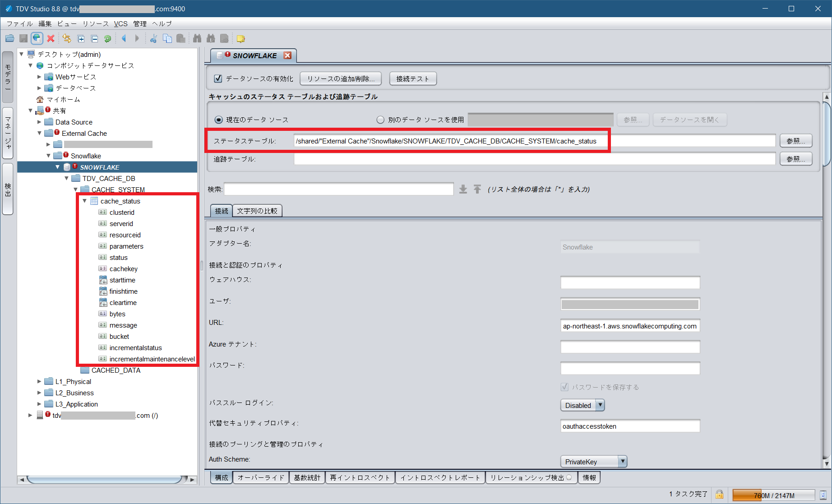The height and width of the screenshot is (504, 832).
Task: Switch to the 情報 bottom tab
Action: (589, 477)
